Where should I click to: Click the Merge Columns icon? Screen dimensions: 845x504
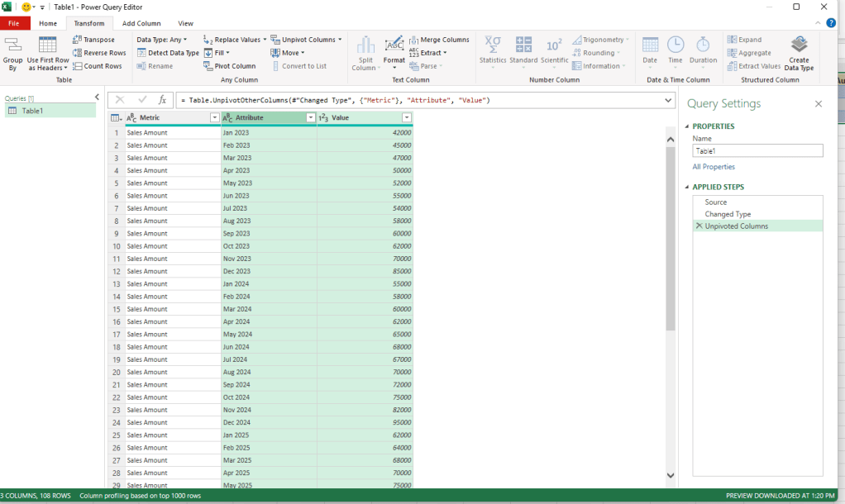point(413,40)
